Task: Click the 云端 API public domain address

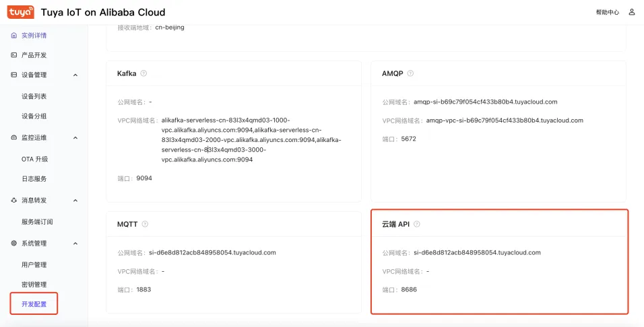Action: coord(477,252)
